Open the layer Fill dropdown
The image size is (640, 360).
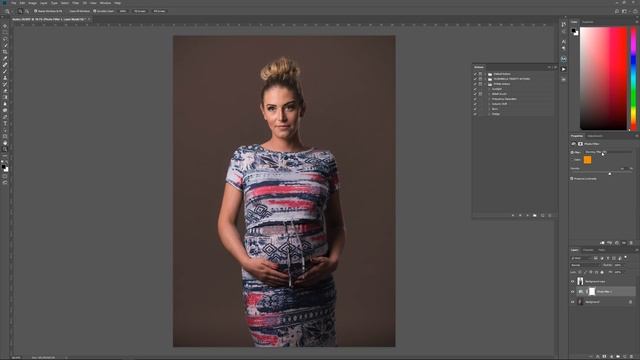(x=618, y=272)
